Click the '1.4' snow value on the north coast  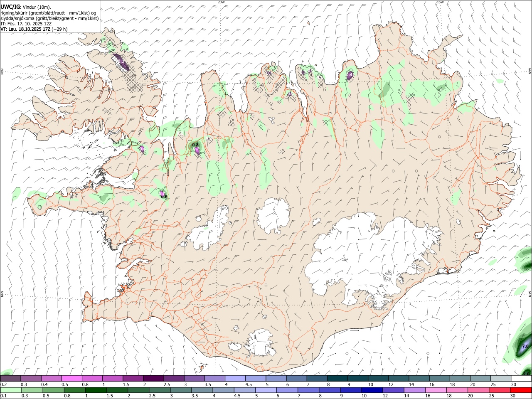click(350, 74)
